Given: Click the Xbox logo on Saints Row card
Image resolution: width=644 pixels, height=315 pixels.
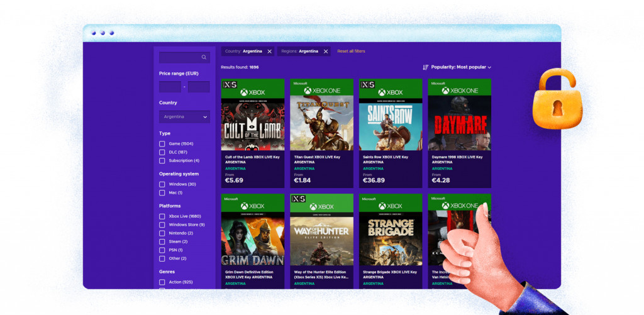Looking at the screenshot, I should (391, 92).
